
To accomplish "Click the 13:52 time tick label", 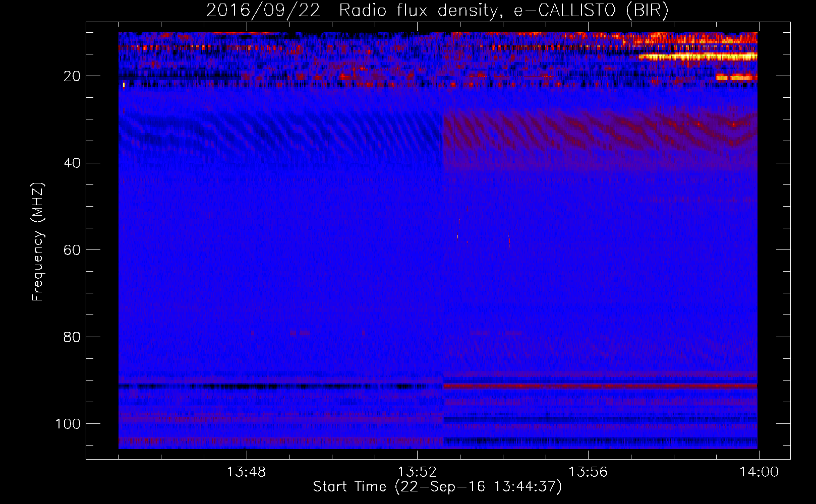I will point(417,472).
